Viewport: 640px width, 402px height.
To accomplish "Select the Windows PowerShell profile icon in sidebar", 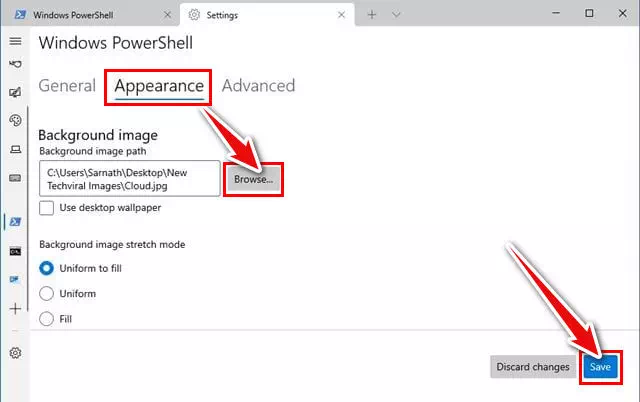I will (16, 222).
